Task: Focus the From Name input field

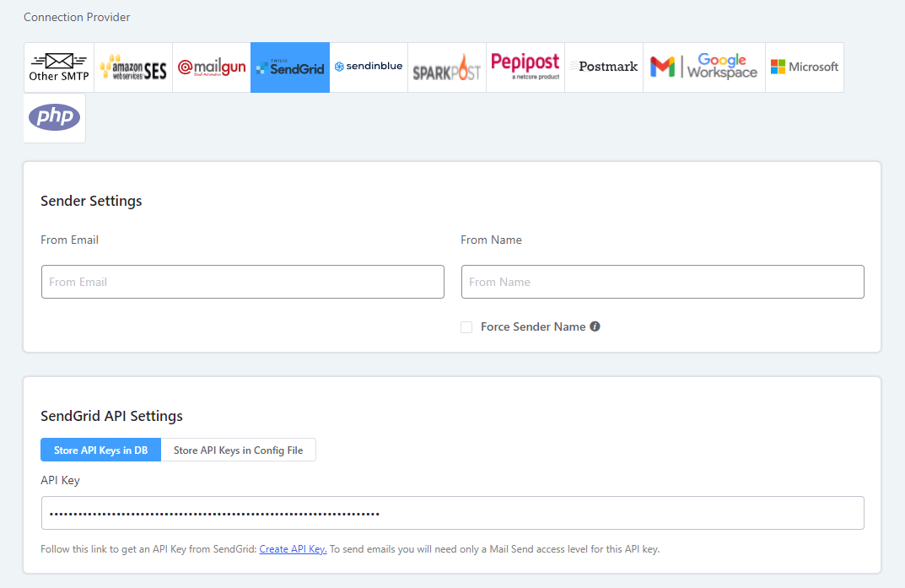Action: coord(663,282)
